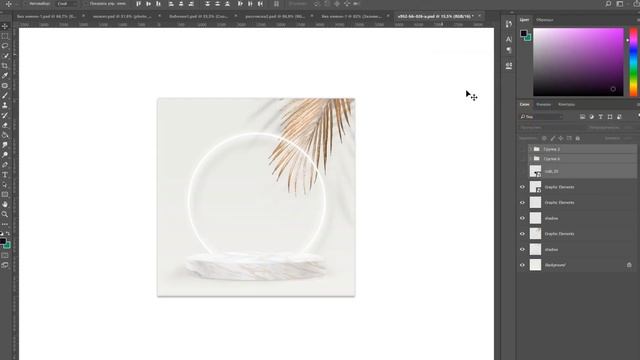The width and height of the screenshot is (640, 360).
Task: Open the layer opacity dropdown
Action: [628, 127]
